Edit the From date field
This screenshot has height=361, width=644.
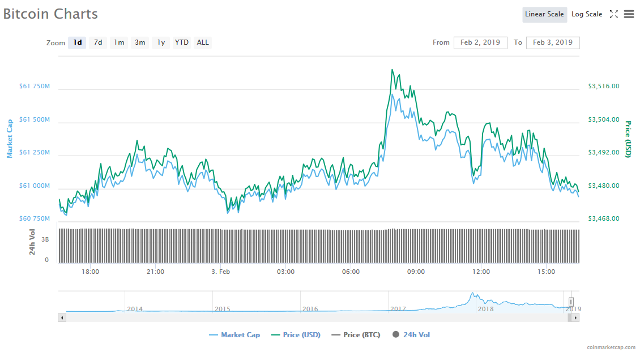point(480,42)
